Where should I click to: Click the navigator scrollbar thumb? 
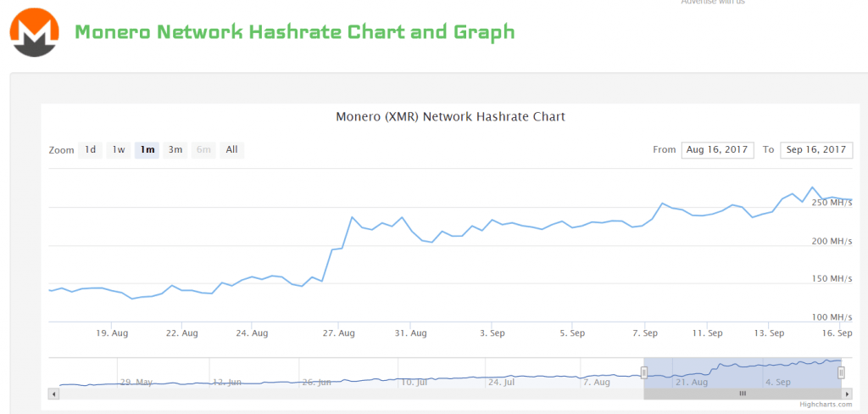click(743, 394)
